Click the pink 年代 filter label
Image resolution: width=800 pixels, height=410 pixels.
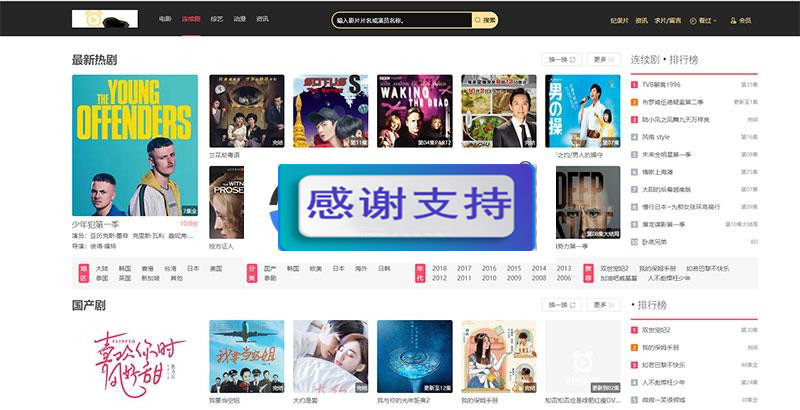[420, 273]
